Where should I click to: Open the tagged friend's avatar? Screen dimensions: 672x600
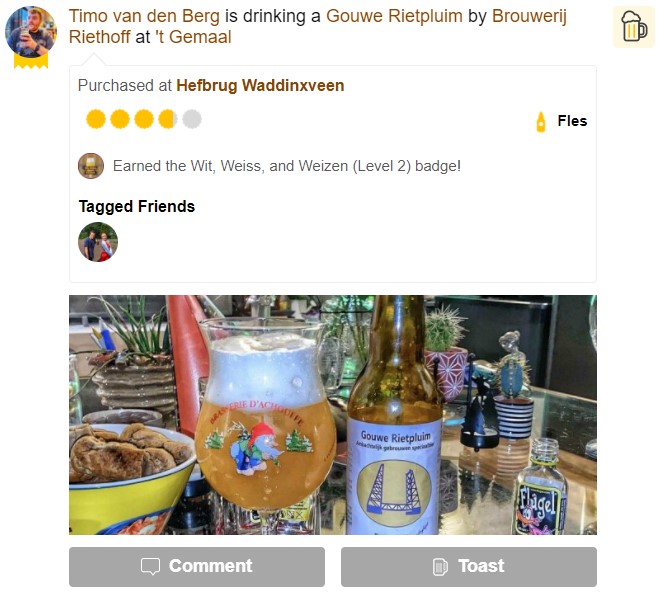pos(98,242)
